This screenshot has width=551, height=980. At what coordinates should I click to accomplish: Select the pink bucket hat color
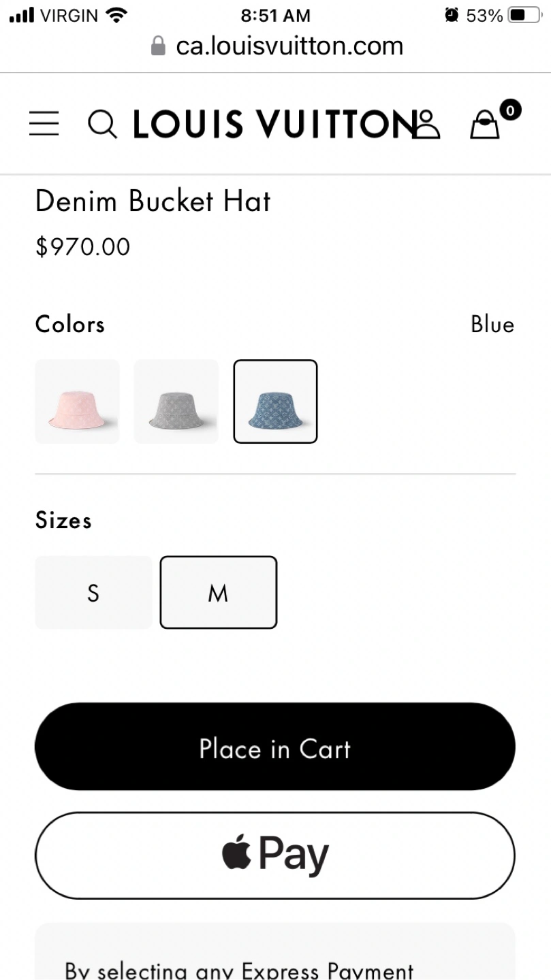pyautogui.click(x=77, y=402)
